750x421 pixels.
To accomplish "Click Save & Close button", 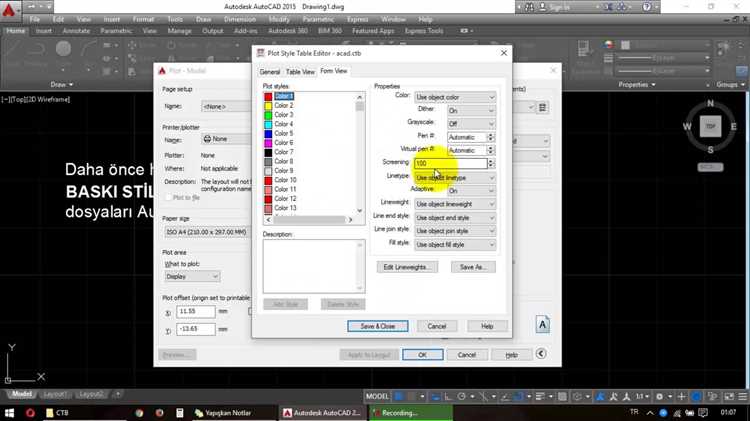I will point(378,326).
